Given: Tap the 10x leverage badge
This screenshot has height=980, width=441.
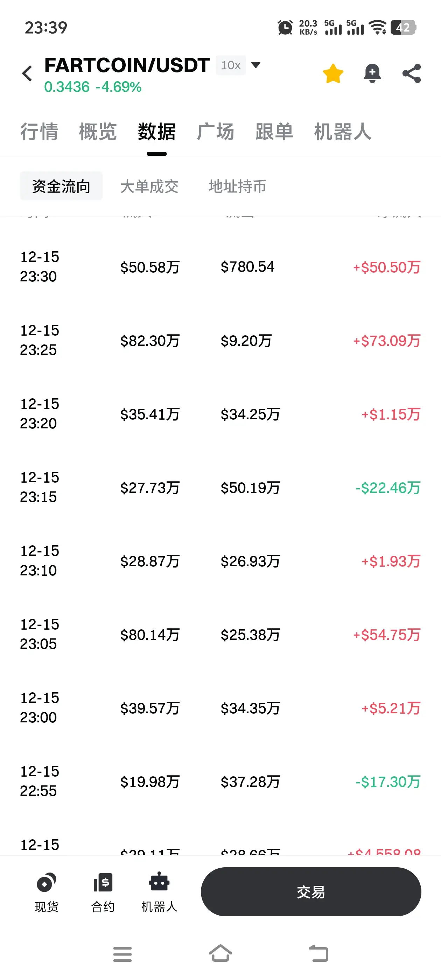Looking at the screenshot, I should pyautogui.click(x=231, y=65).
